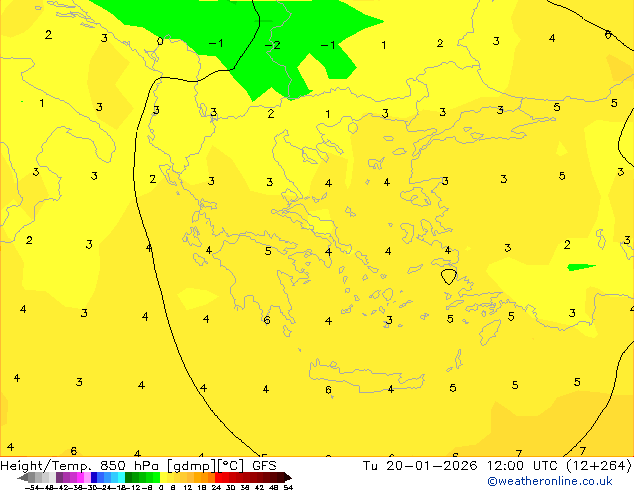
Task: Pick the cyan swatch in the color legend
Action: (x=121, y=477)
